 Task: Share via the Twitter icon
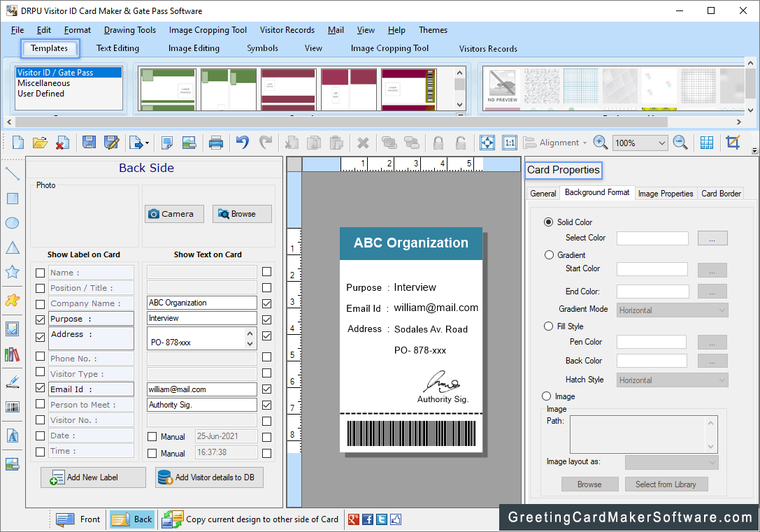click(382, 519)
